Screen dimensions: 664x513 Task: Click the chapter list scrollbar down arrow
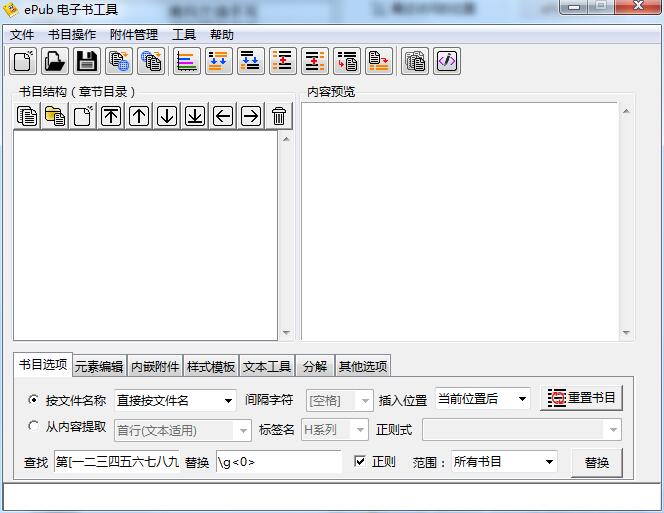[x=286, y=333]
